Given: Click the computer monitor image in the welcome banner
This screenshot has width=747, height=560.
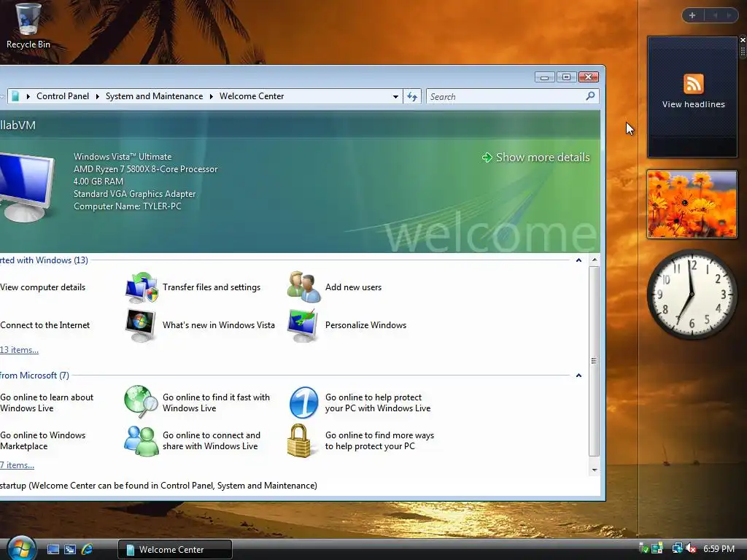Looking at the screenshot, I should [26, 187].
